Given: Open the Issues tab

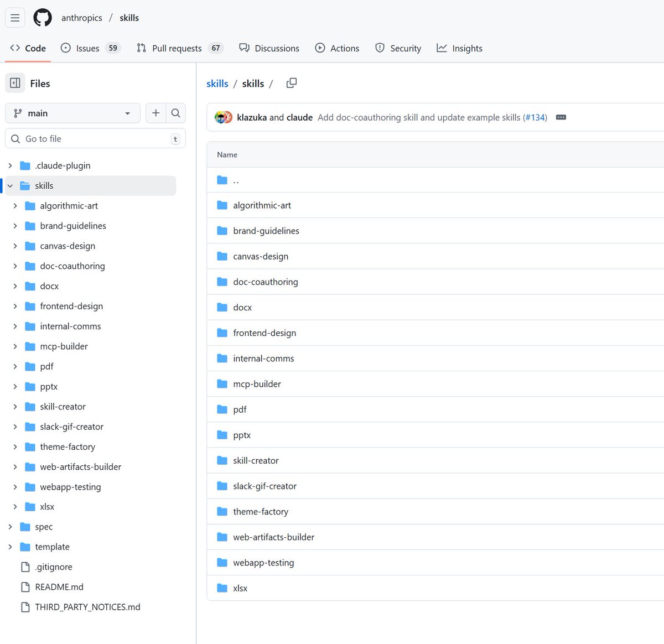Looking at the screenshot, I should pyautogui.click(x=90, y=48).
